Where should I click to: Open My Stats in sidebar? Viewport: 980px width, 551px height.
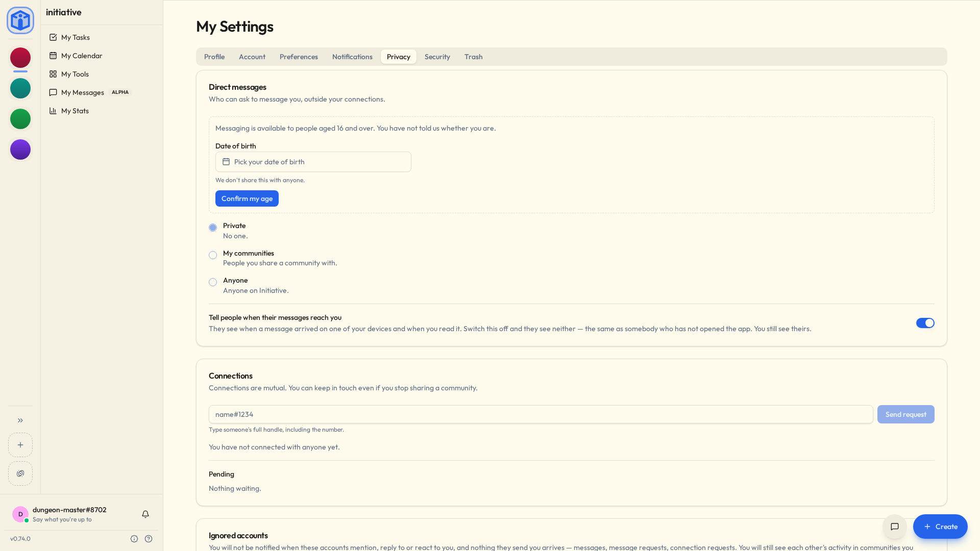[x=102, y=111]
